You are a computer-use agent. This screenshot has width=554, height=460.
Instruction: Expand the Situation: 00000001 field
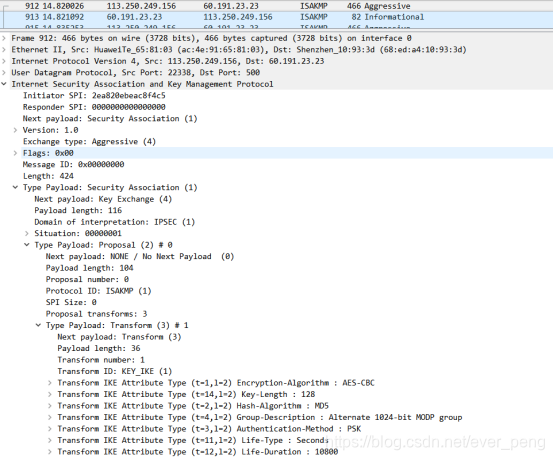coord(27,234)
